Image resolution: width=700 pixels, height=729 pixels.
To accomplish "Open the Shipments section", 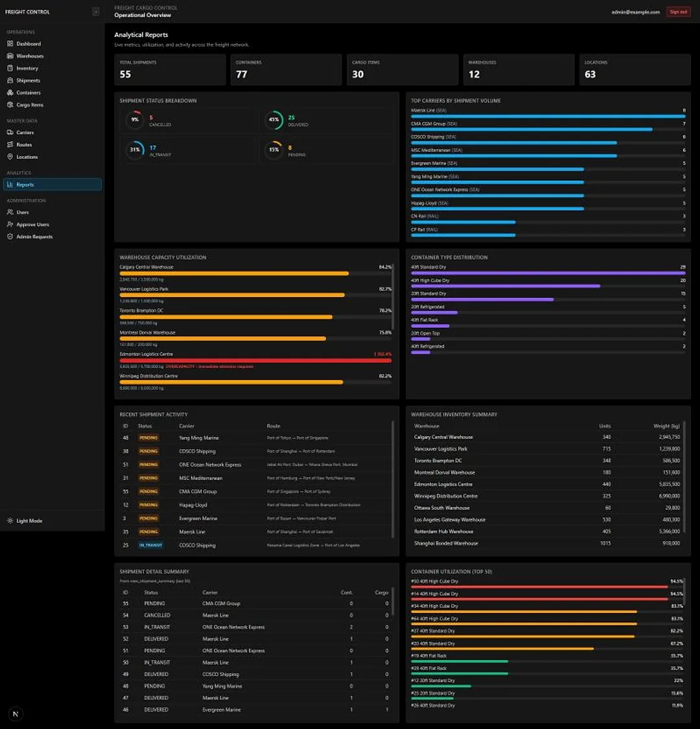I will [52, 80].
